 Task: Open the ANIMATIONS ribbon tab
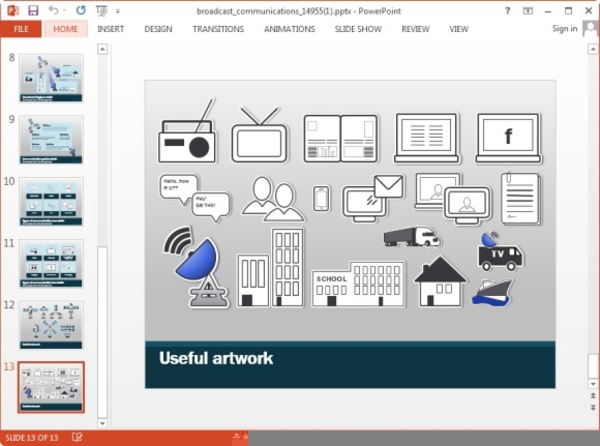coord(289,29)
